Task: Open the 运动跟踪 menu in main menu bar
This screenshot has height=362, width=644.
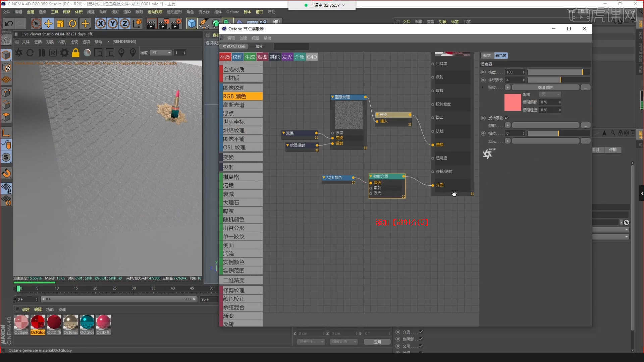Action: [155, 12]
